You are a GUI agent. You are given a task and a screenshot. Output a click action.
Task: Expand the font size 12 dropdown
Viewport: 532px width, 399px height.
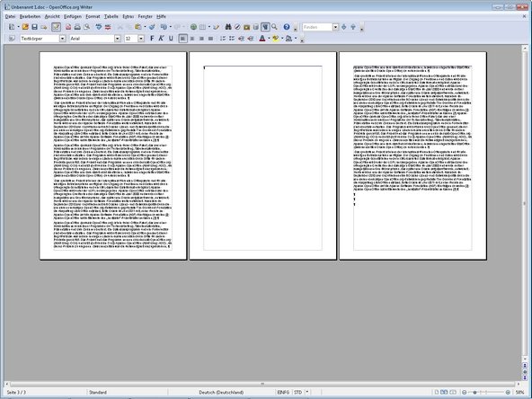pyautogui.click(x=141, y=39)
